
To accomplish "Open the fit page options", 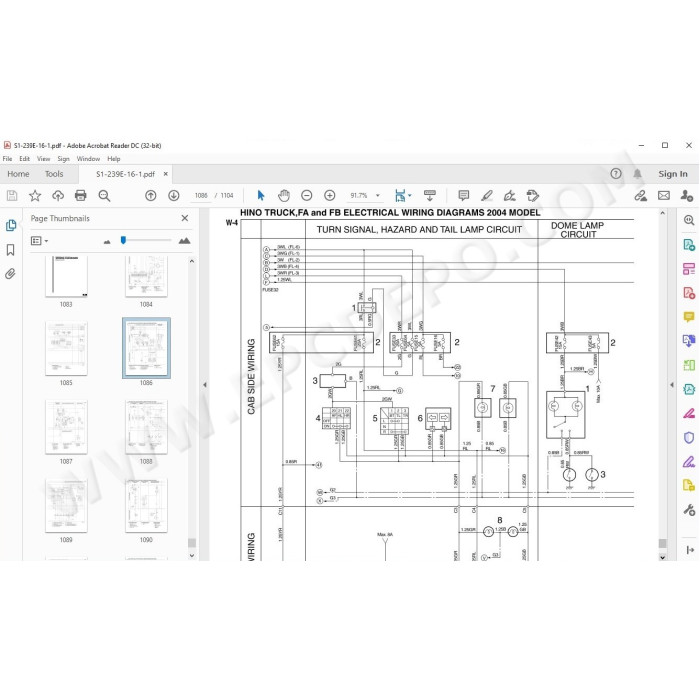I will (403, 196).
